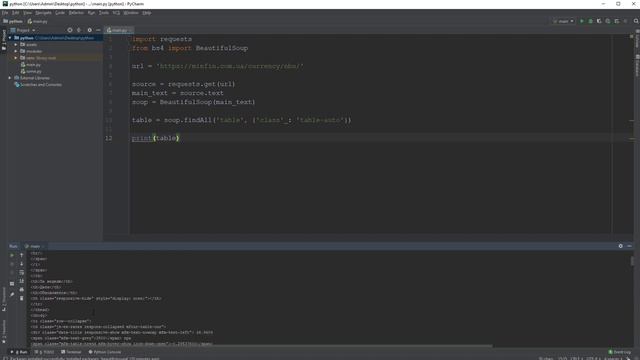Expand the modules folder
This screenshot has width=640, height=360.
pyautogui.click(x=16, y=51)
